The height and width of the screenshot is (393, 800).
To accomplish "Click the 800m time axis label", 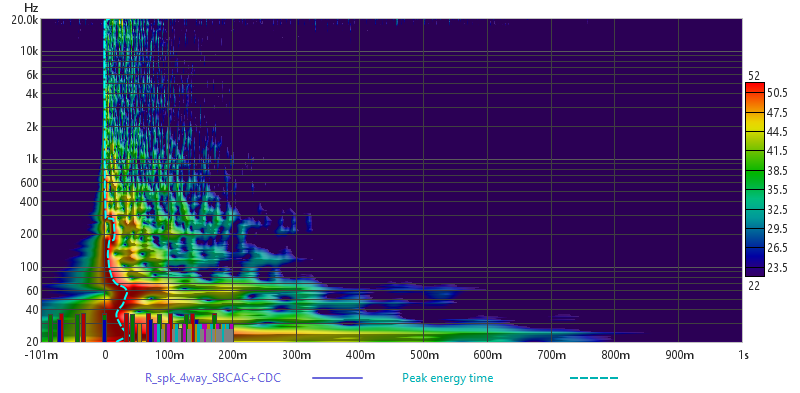I will pyautogui.click(x=615, y=354).
